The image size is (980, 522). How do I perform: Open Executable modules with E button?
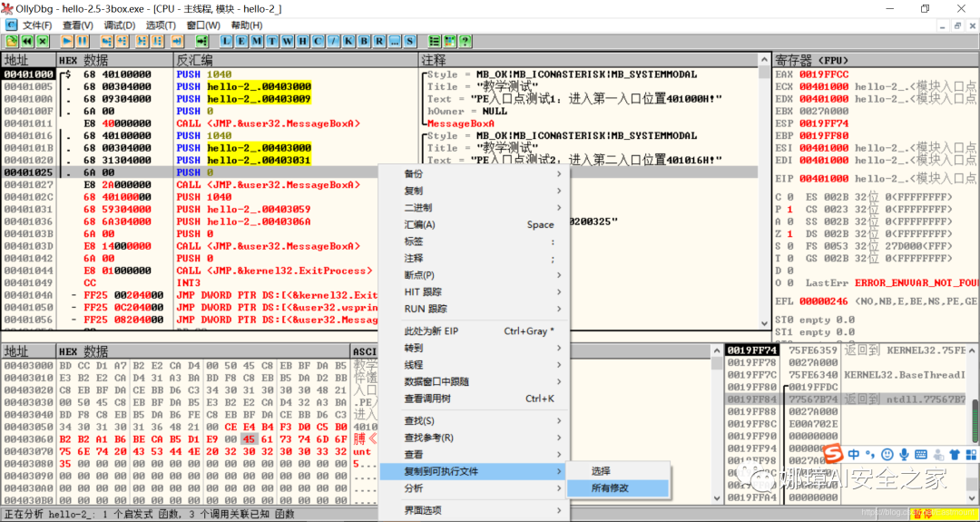pyautogui.click(x=242, y=41)
